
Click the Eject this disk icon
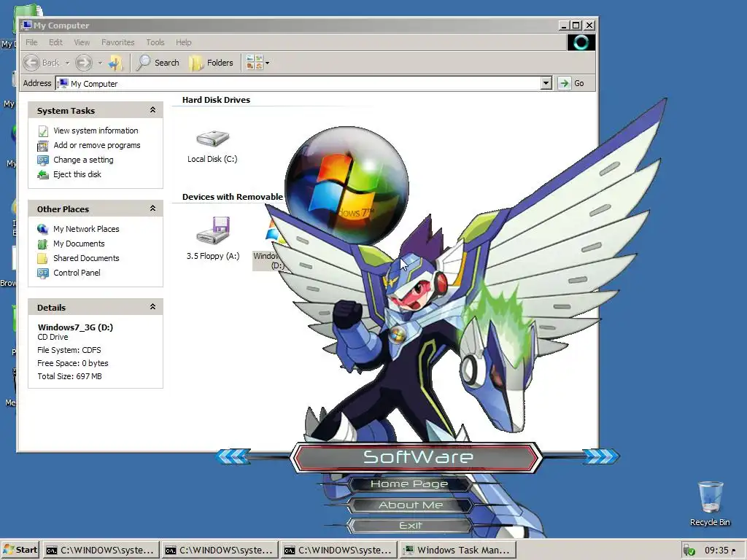pos(43,175)
